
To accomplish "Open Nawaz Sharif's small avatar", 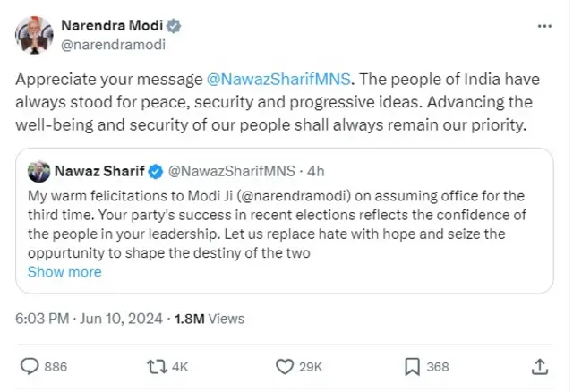I will [x=38, y=170].
